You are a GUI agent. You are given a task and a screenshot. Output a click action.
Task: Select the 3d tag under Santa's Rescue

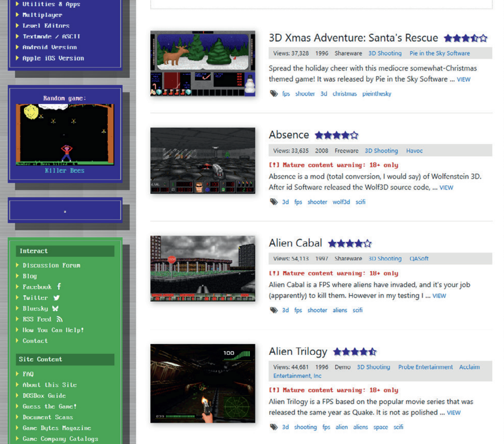(x=324, y=94)
